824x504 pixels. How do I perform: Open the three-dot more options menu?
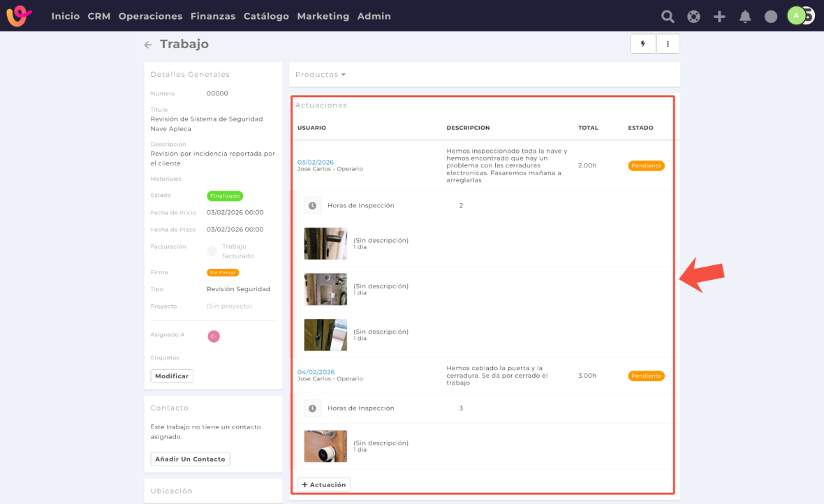(x=668, y=44)
